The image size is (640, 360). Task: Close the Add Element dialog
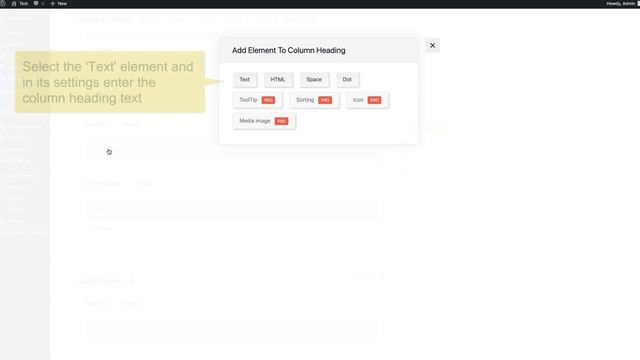432,45
